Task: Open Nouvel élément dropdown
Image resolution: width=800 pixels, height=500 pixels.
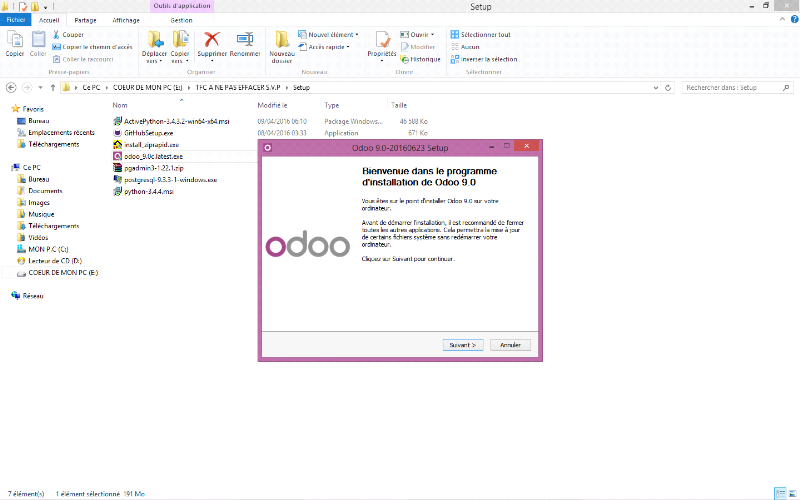Action: (x=328, y=35)
